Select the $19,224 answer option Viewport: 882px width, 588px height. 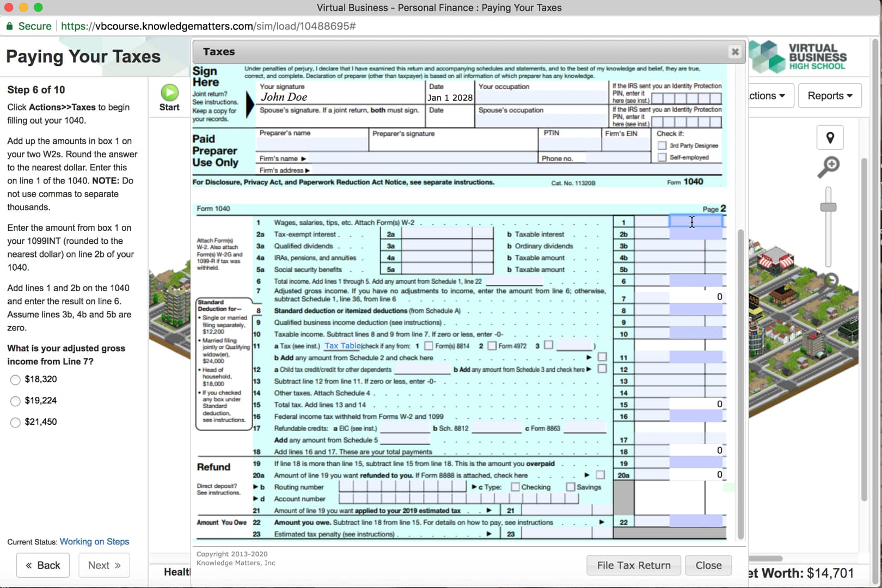point(15,401)
